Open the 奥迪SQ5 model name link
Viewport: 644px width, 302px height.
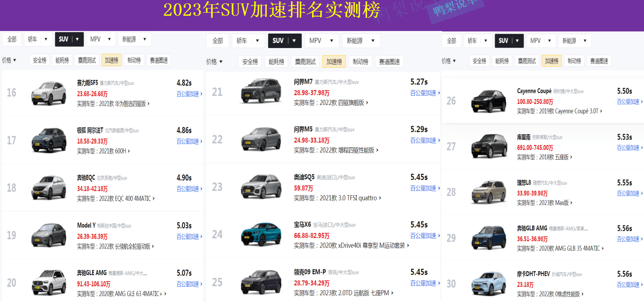pos(304,177)
